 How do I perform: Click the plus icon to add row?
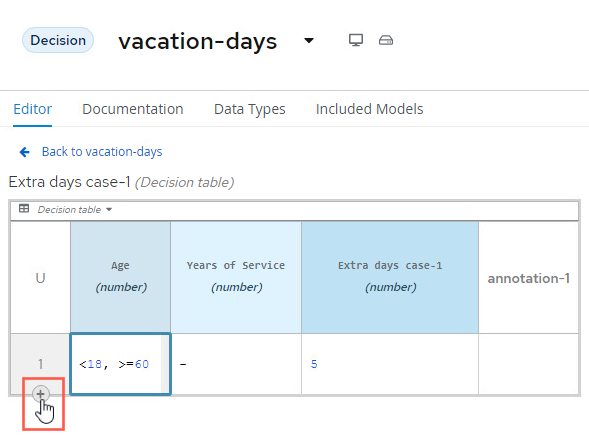click(41, 394)
